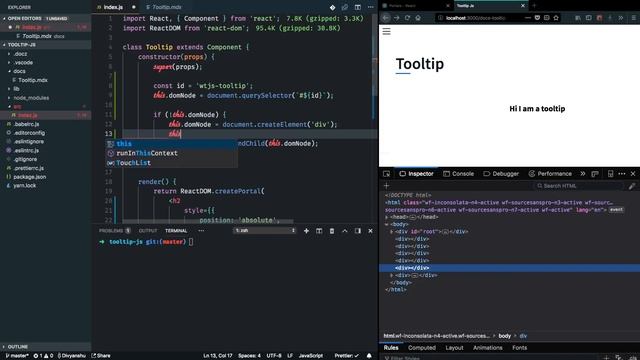Move panel to the side icon
640x360 pixels.
coord(358,231)
